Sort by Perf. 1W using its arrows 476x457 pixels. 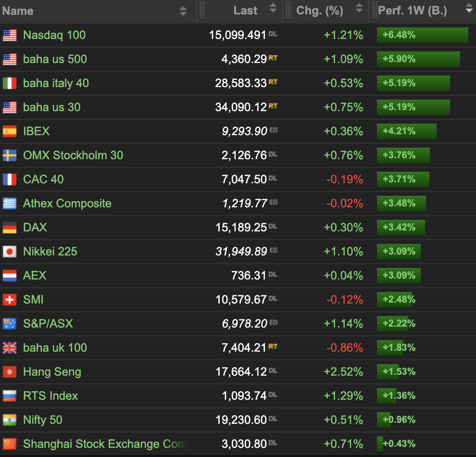[469, 8]
